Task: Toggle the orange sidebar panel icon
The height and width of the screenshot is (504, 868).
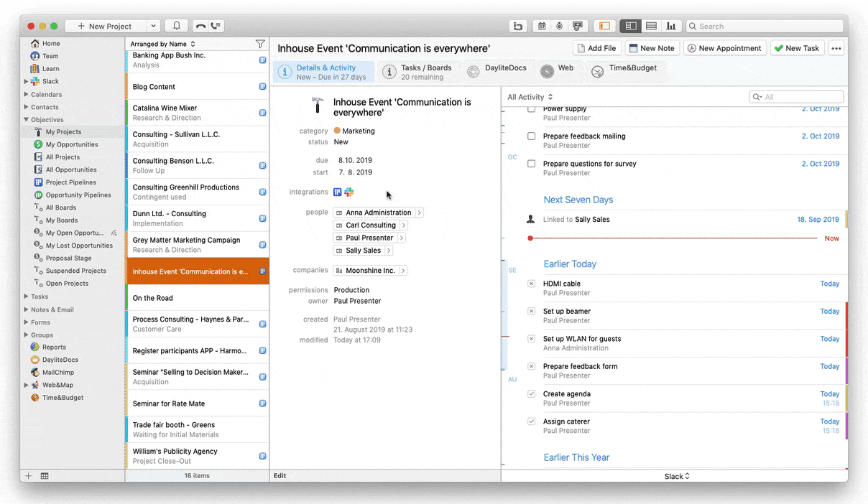Action: coord(604,26)
